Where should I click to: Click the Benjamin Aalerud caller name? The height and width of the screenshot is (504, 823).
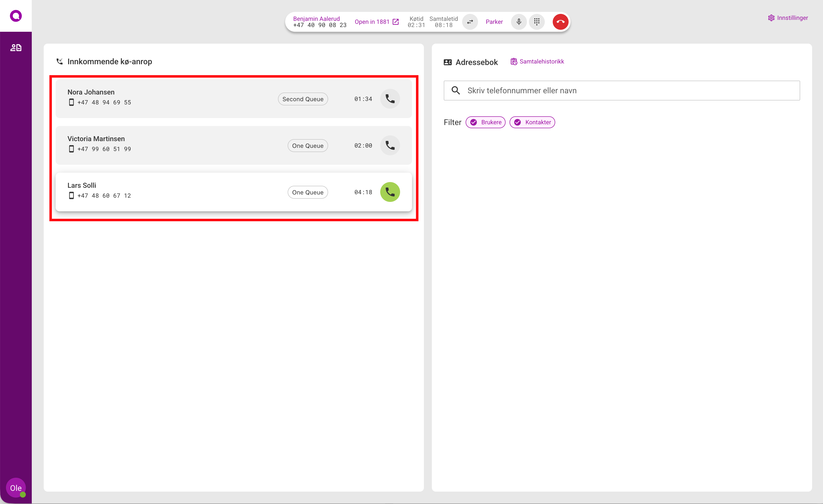(316, 19)
